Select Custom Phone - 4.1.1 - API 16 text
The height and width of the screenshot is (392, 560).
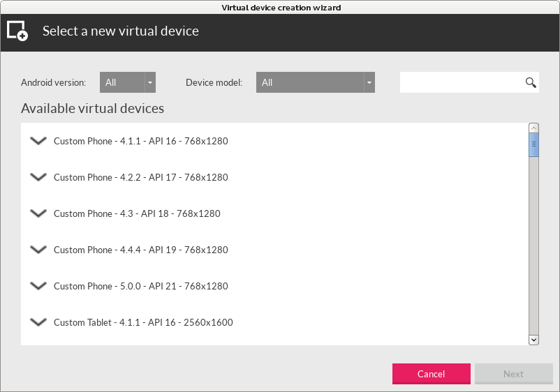(141, 142)
